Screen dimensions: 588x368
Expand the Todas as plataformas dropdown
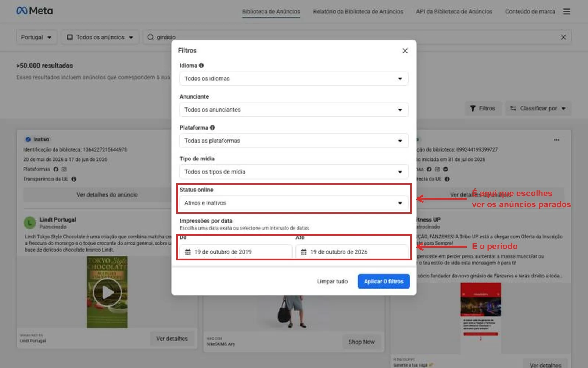[294, 141]
